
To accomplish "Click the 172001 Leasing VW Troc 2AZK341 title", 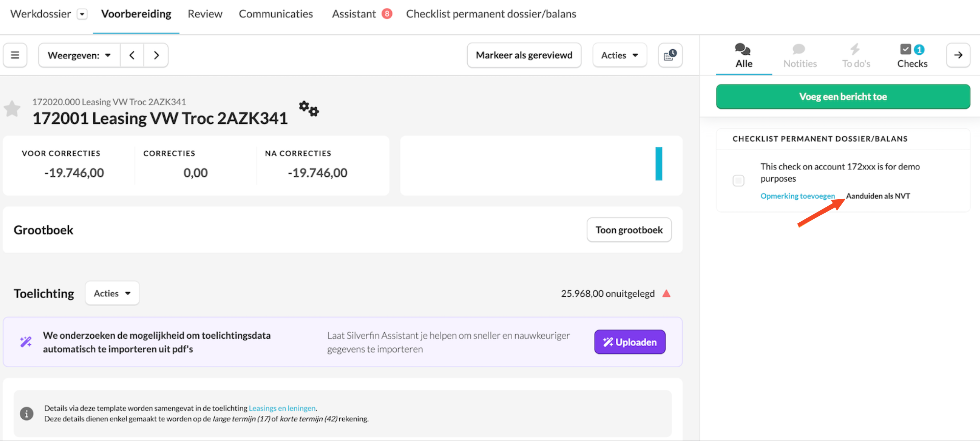I will (160, 118).
